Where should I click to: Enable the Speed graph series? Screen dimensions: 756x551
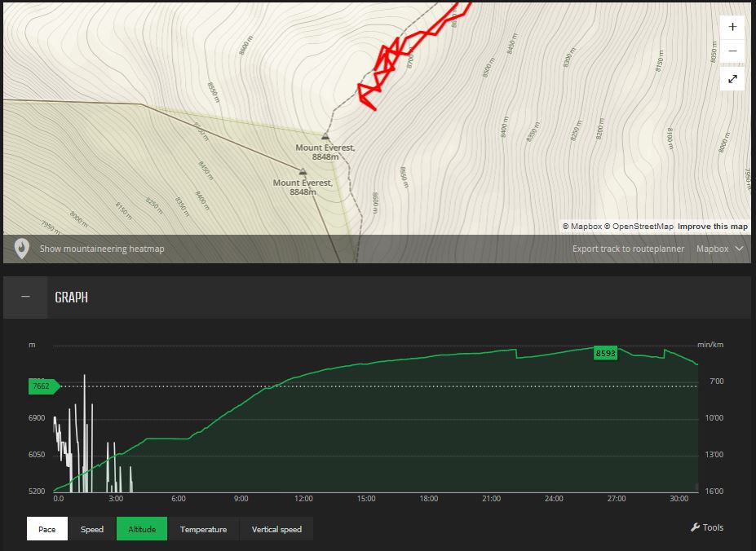(x=92, y=529)
